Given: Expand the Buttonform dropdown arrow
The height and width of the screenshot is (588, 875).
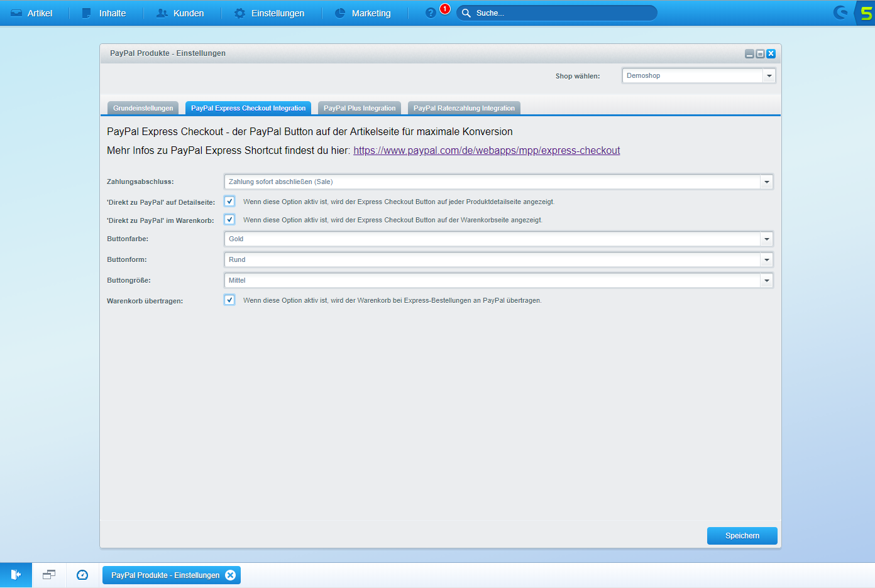Looking at the screenshot, I should 766,260.
